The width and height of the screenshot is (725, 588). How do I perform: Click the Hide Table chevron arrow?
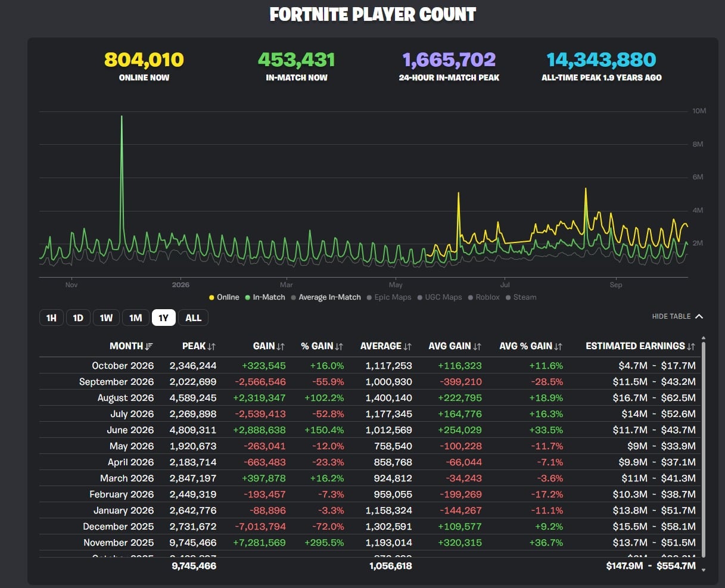tap(699, 316)
